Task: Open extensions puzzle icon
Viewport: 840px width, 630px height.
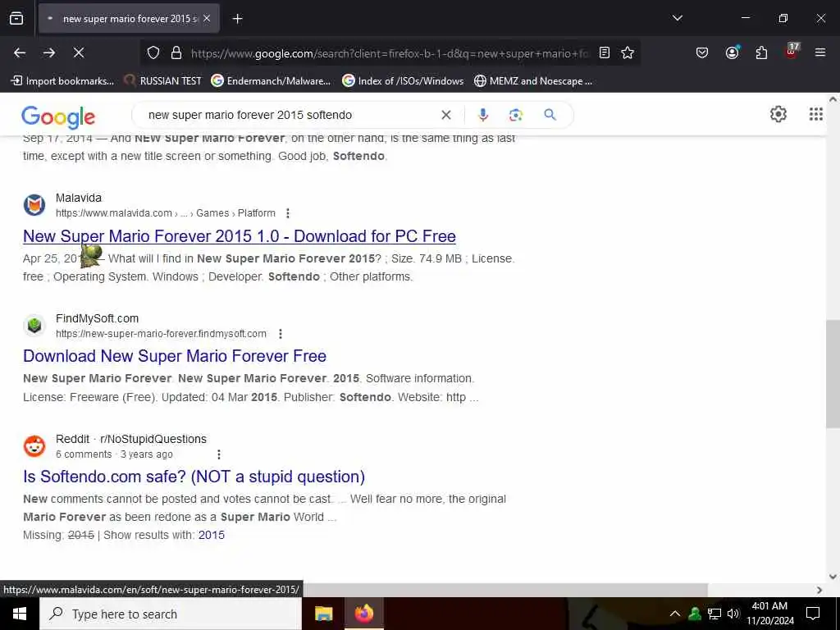Action: 761,52
